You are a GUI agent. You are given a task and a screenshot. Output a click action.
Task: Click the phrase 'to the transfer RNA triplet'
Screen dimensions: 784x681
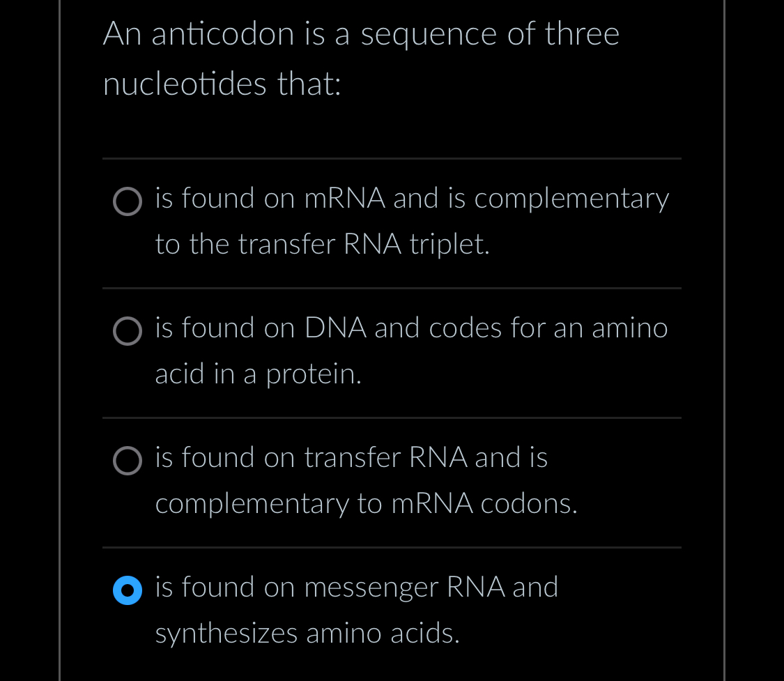[x=322, y=245]
